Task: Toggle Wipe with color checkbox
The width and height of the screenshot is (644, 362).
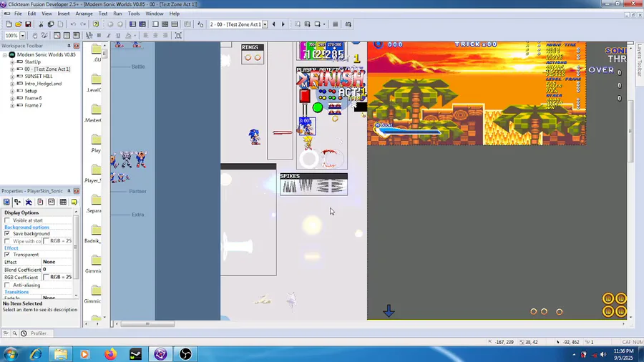Action: (x=7, y=241)
